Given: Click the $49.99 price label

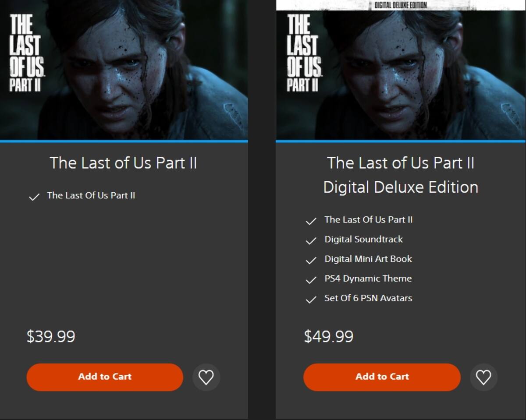Looking at the screenshot, I should tap(329, 336).
